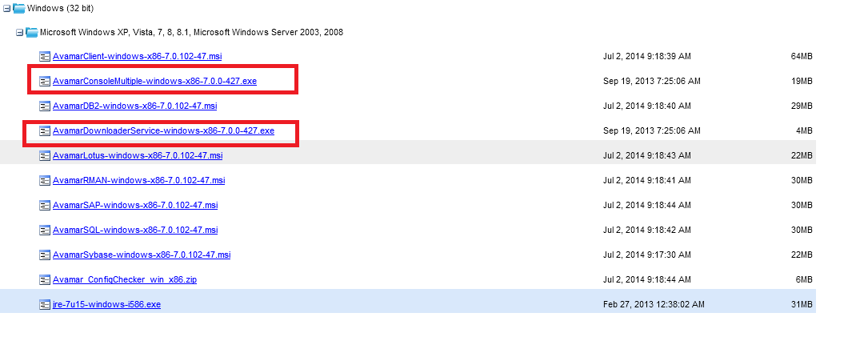This screenshot has width=868, height=361.
Task: Click the Microsoft Windows XP folder icon
Action: tap(31, 33)
